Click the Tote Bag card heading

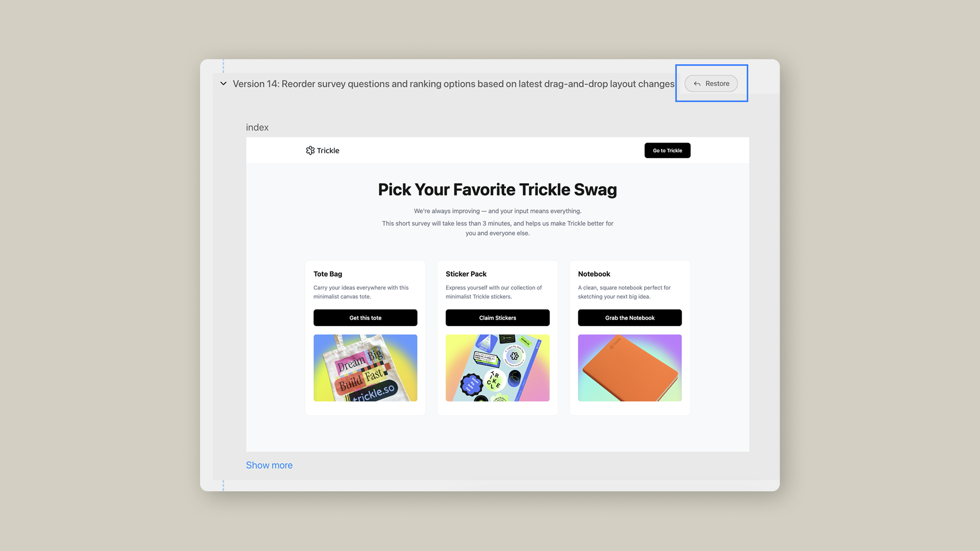click(x=328, y=274)
